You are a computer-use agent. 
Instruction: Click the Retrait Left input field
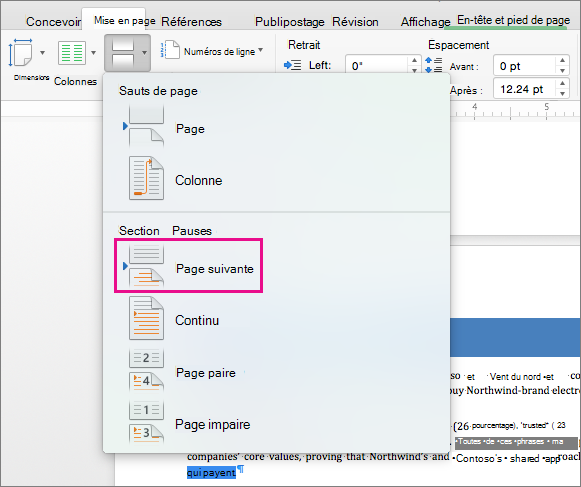(377, 66)
